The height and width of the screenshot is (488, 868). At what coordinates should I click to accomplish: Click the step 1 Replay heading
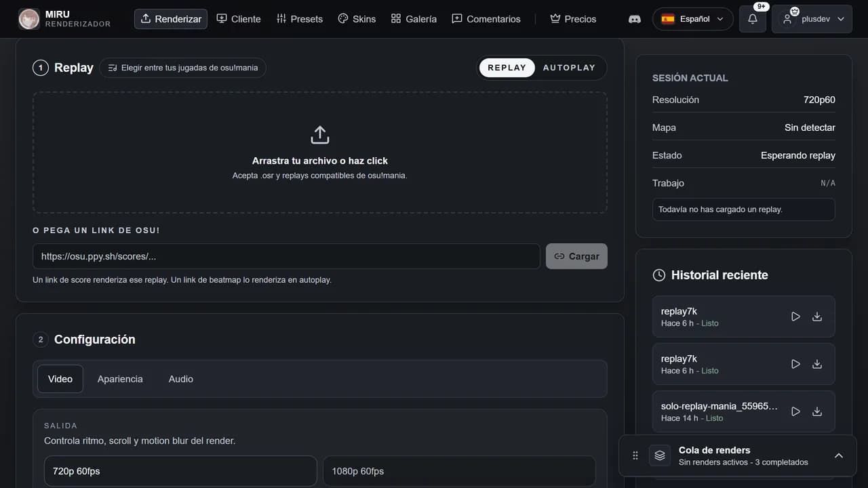pos(74,68)
